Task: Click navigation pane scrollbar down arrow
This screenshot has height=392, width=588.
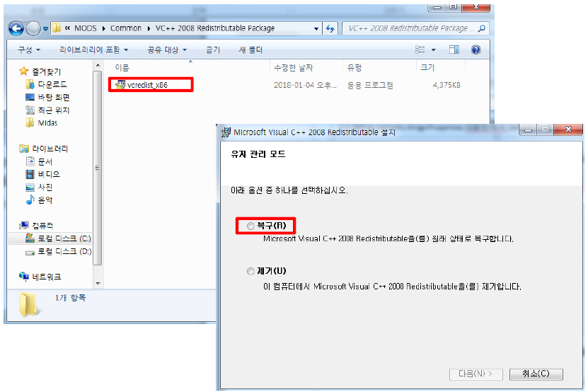Action: tap(98, 284)
